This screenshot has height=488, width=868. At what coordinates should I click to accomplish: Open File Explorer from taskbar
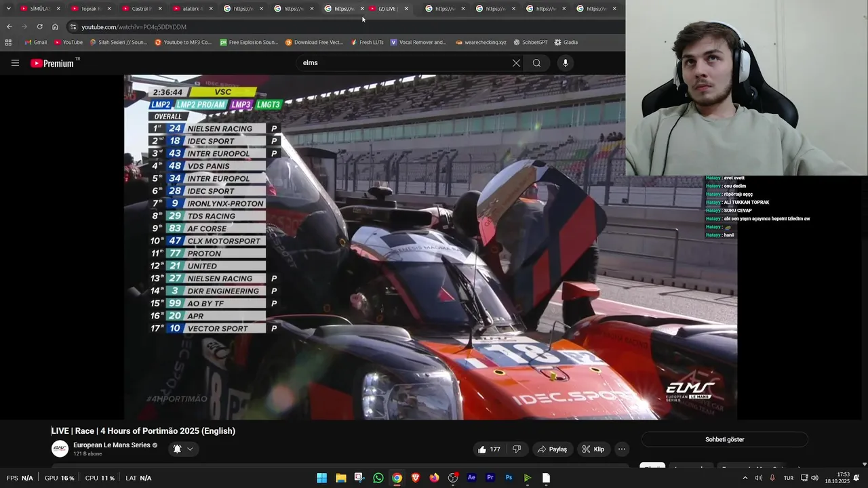tap(340, 478)
